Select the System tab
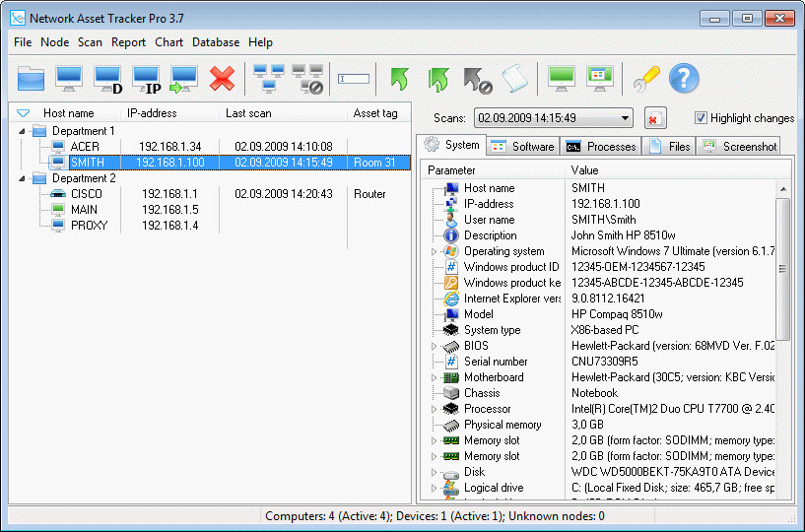Screen dimensions: 805x532 click(x=452, y=145)
